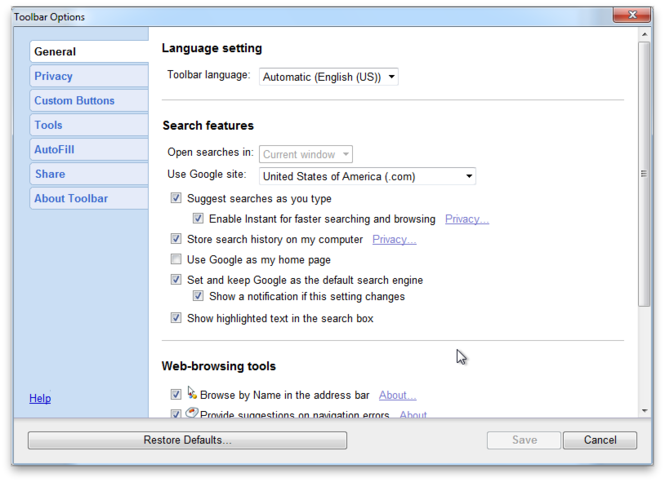
Task: Expand the Open searches in dropdown
Action: tap(306, 154)
